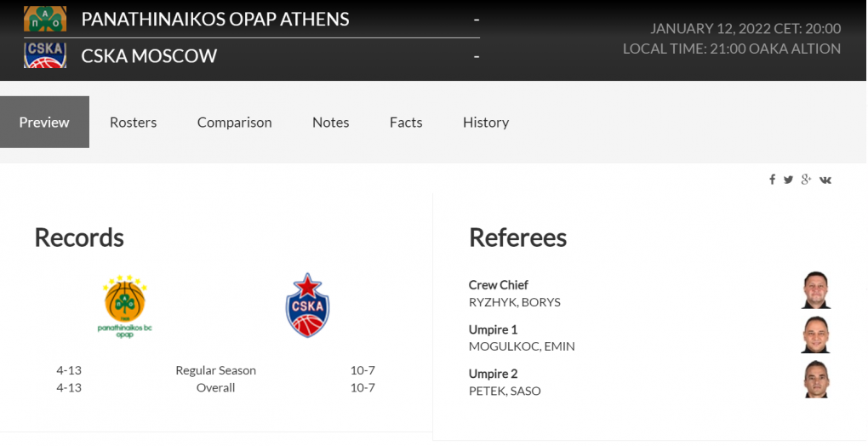Share via Google Plus icon

(806, 180)
